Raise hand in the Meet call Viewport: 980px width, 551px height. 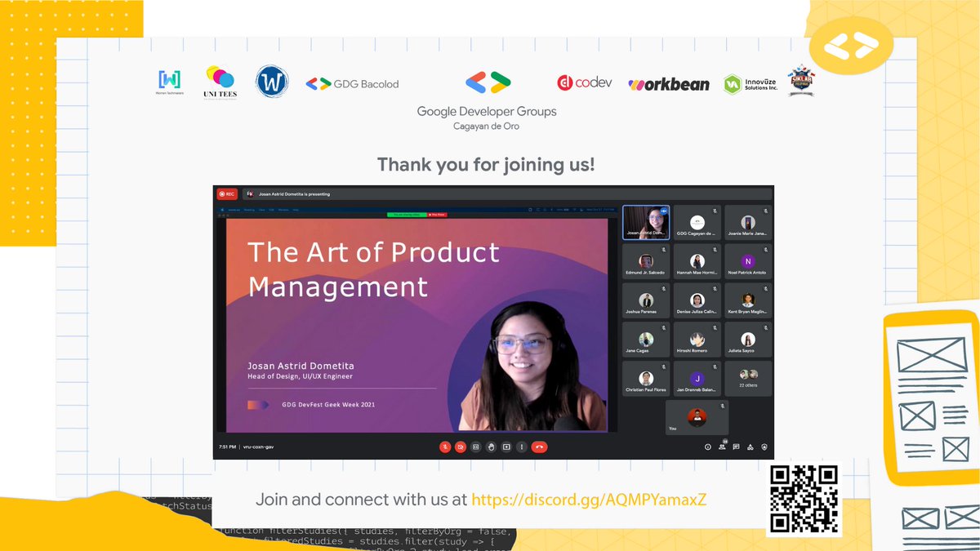[x=491, y=447]
